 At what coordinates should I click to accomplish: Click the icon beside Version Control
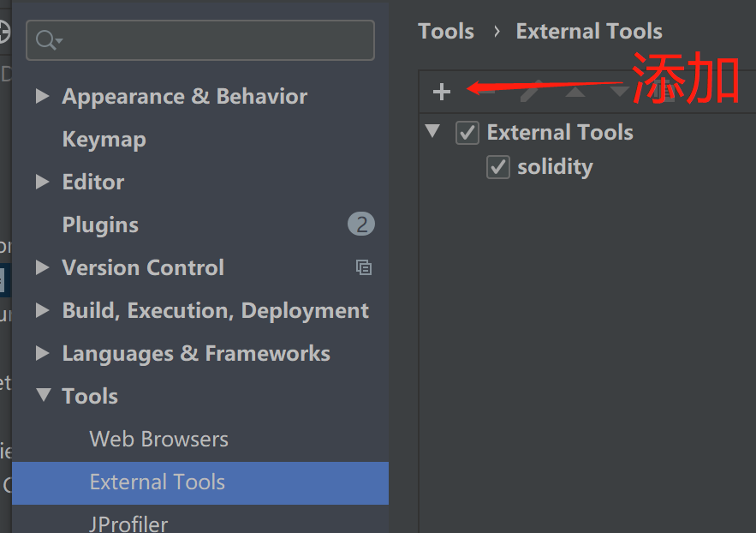[364, 267]
